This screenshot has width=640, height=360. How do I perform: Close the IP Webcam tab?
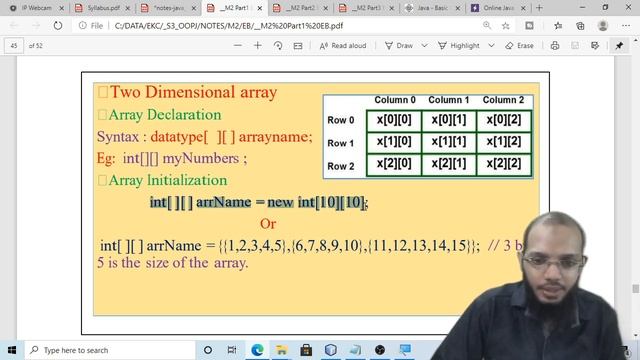[x=62, y=8]
